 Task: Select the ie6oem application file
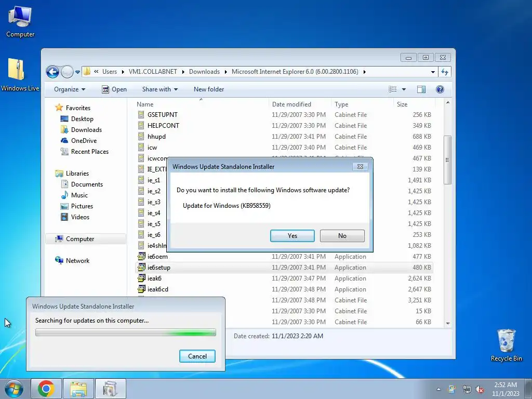pyautogui.click(x=157, y=257)
